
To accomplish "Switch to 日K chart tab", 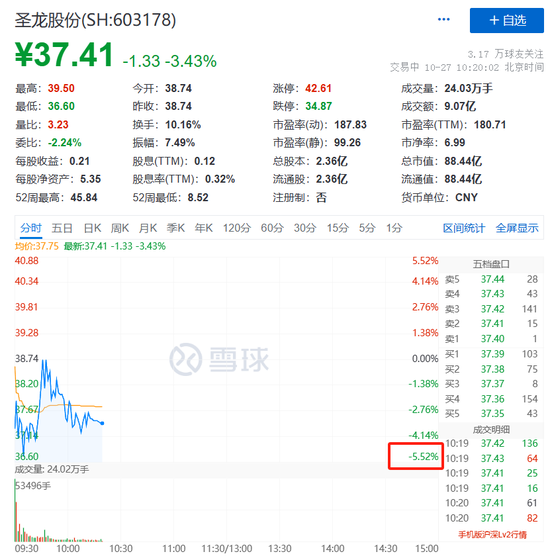I will 92,228.
